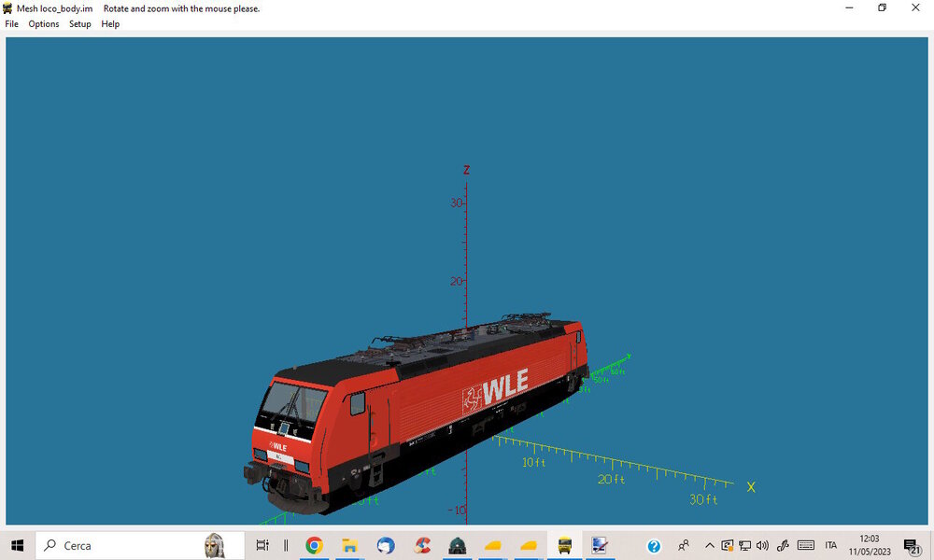Image resolution: width=934 pixels, height=560 pixels.
Task: Click the red WLE locomotive model
Action: point(417,413)
